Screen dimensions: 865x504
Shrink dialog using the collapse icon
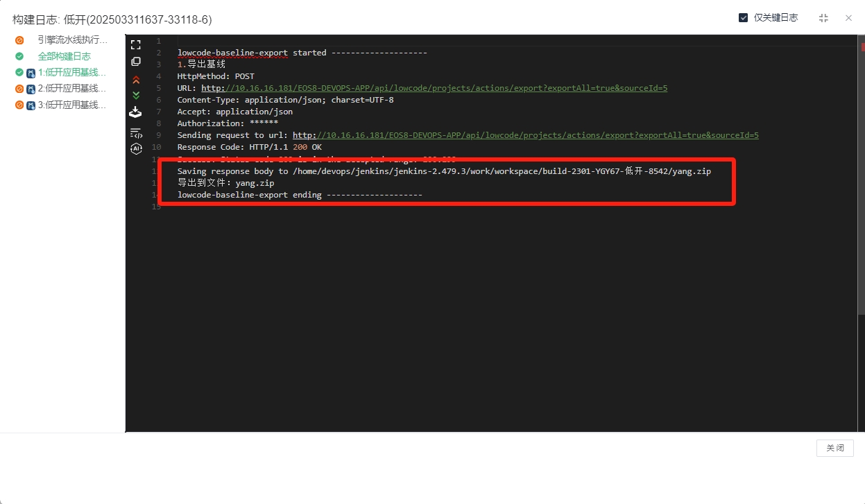click(823, 18)
